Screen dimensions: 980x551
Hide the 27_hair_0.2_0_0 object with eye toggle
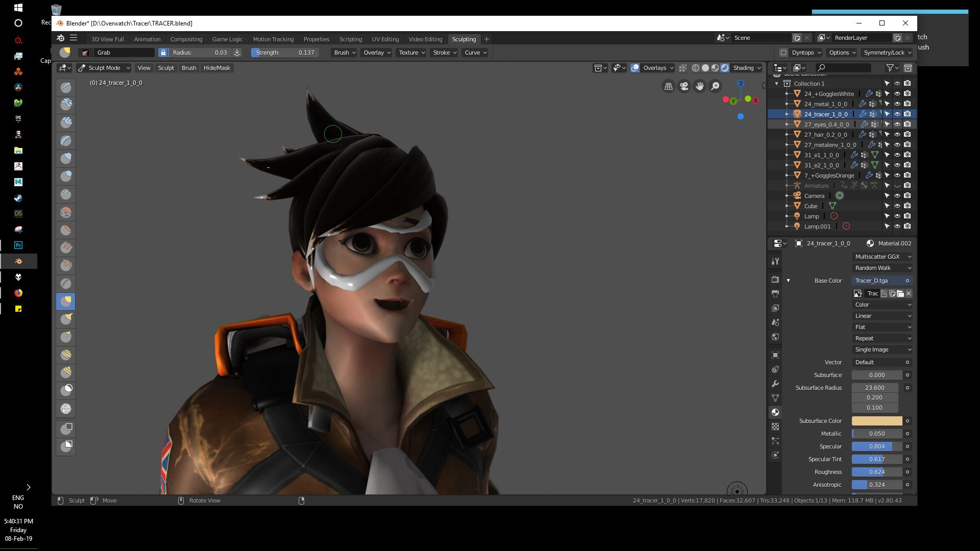(x=897, y=134)
